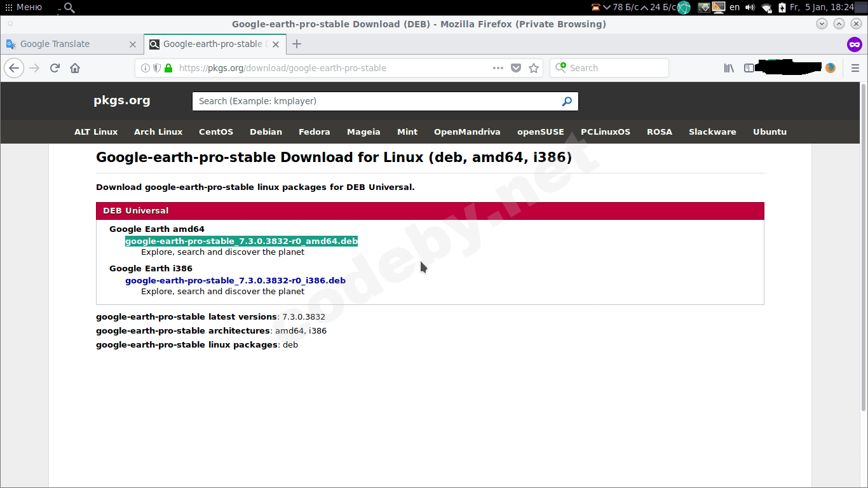Open the Library icon in toolbar
The height and width of the screenshot is (488, 868).
point(729,68)
